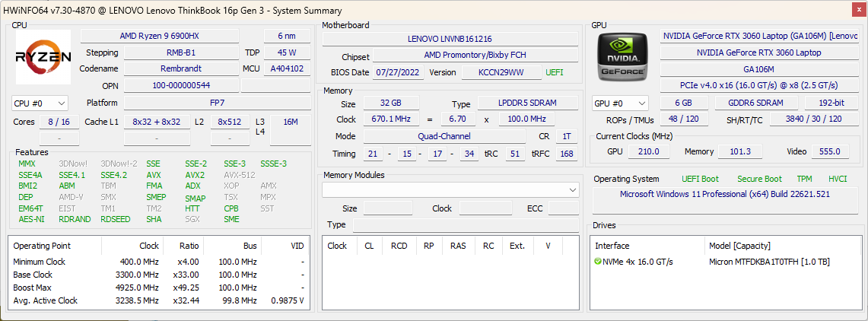Click the 8x512 L2 cache value
Screen dimensions: 868x321
point(231,122)
